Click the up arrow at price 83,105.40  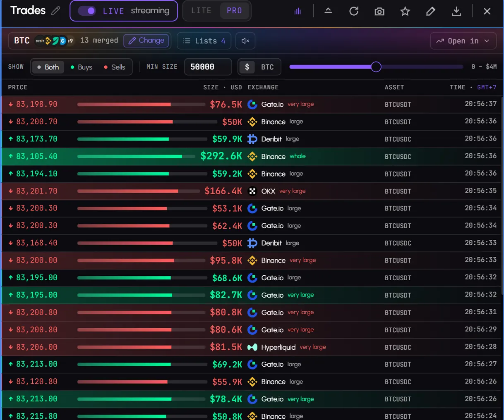pyautogui.click(x=11, y=156)
